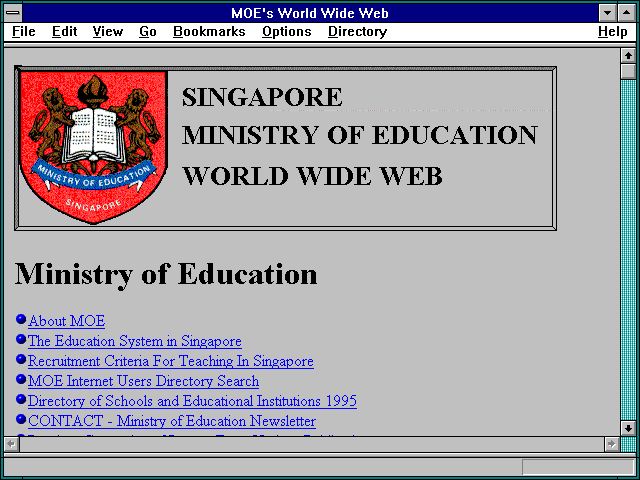Open the Go menu

[x=148, y=31]
